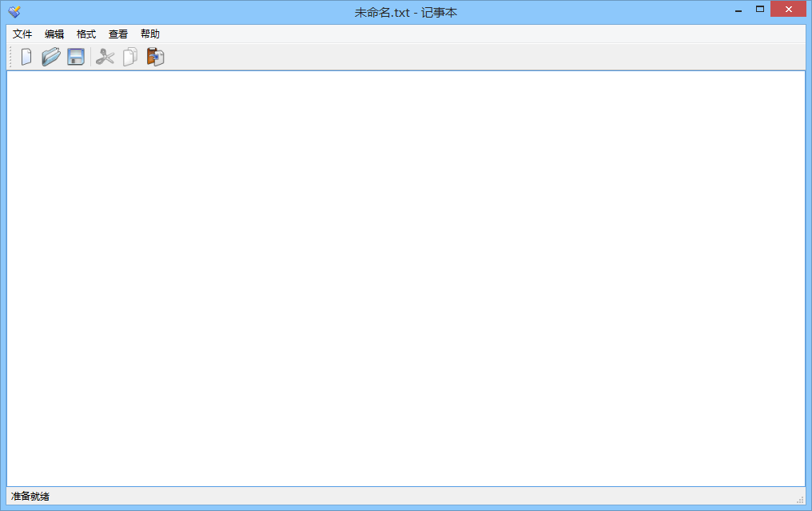Click the 准备就绪 status bar text
This screenshot has height=511, width=812.
[x=30, y=497]
